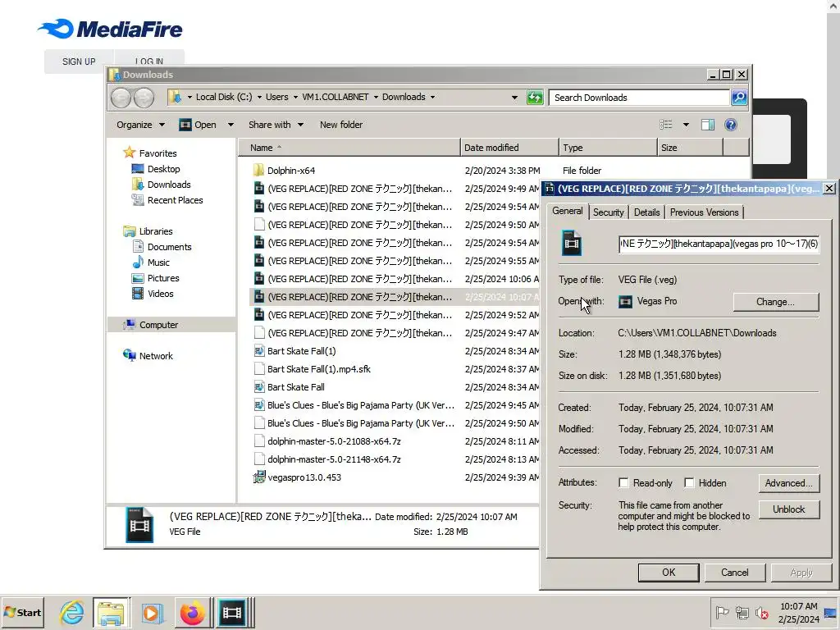Select the Videos library

160,293
